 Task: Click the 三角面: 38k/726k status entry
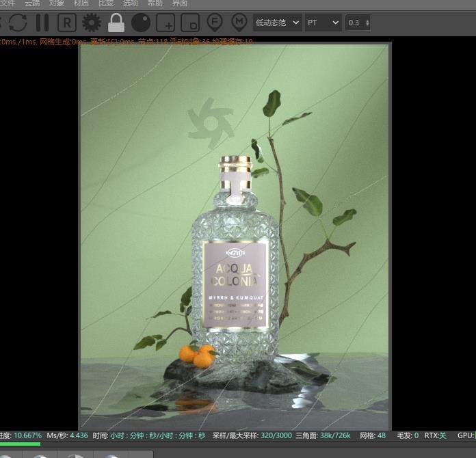[x=323, y=435]
